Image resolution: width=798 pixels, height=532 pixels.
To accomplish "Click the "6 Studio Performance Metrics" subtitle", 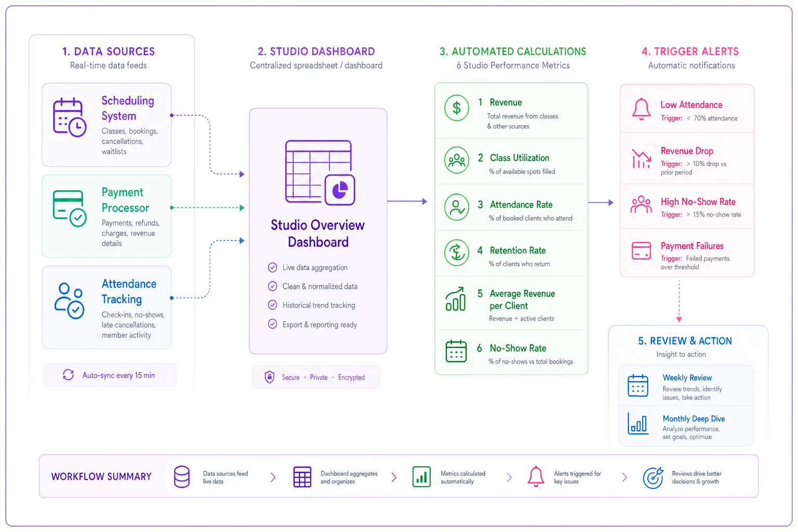I will (513, 65).
